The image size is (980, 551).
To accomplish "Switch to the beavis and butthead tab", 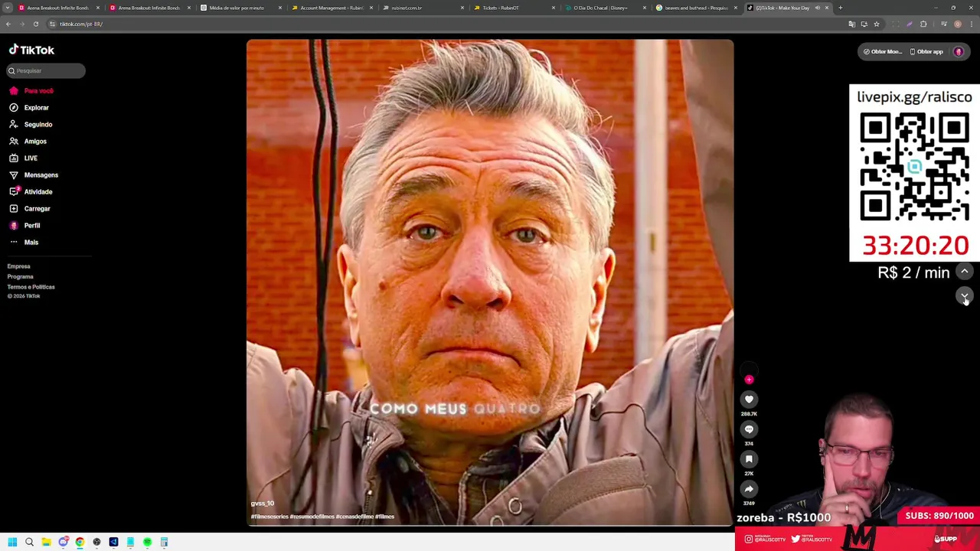I will pos(696,8).
